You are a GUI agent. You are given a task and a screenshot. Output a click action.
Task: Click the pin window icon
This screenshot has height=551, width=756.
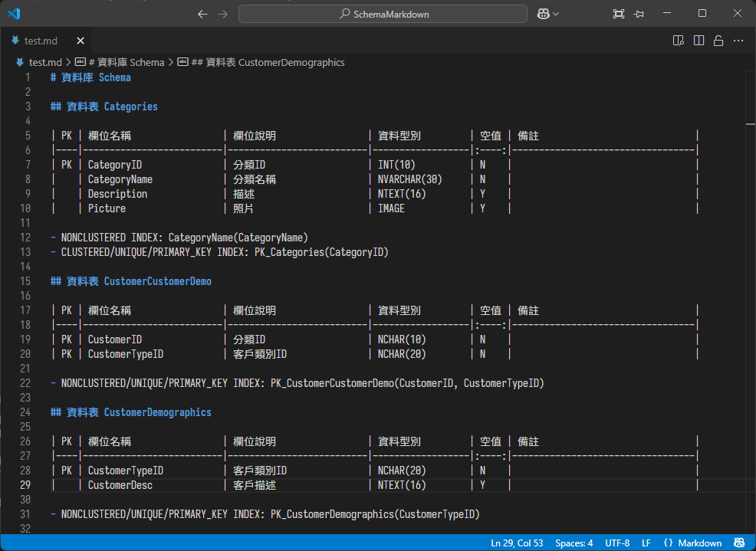point(639,14)
